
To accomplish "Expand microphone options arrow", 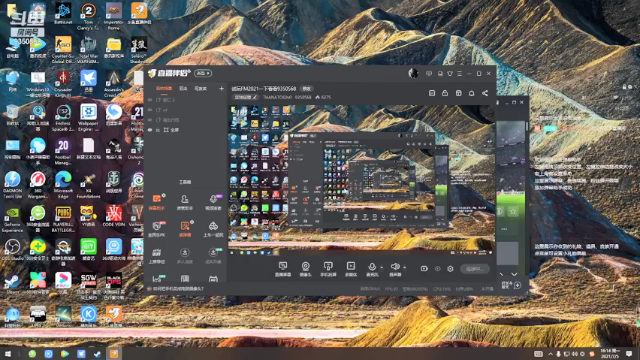I will 382,268.
